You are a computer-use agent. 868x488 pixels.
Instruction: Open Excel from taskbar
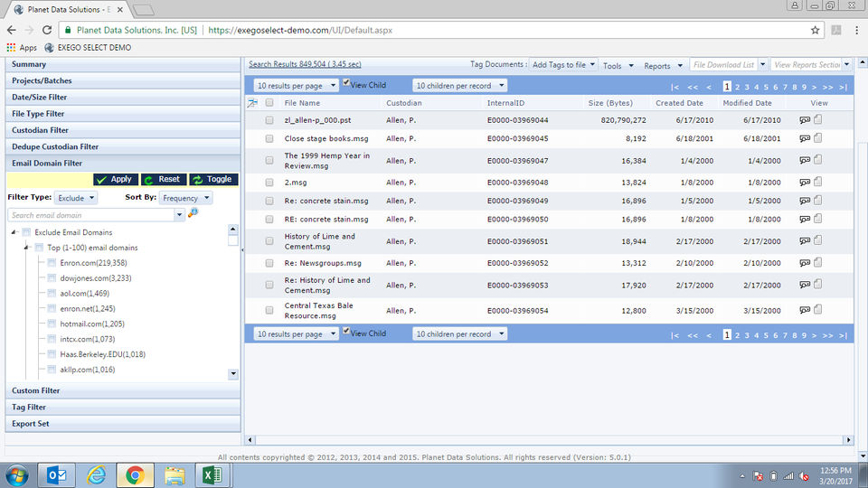[212, 475]
